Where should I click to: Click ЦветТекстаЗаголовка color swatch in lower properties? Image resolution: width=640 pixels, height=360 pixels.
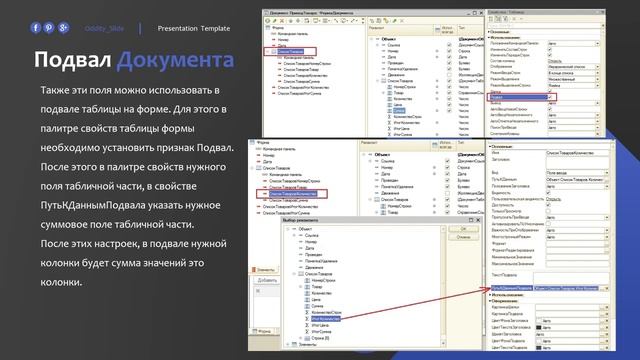click(539, 327)
